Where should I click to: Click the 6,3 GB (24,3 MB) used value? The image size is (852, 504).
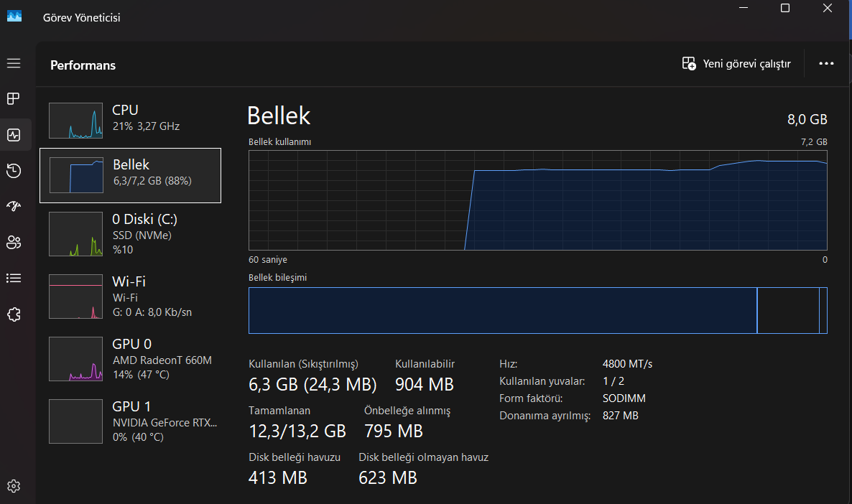[x=312, y=385]
